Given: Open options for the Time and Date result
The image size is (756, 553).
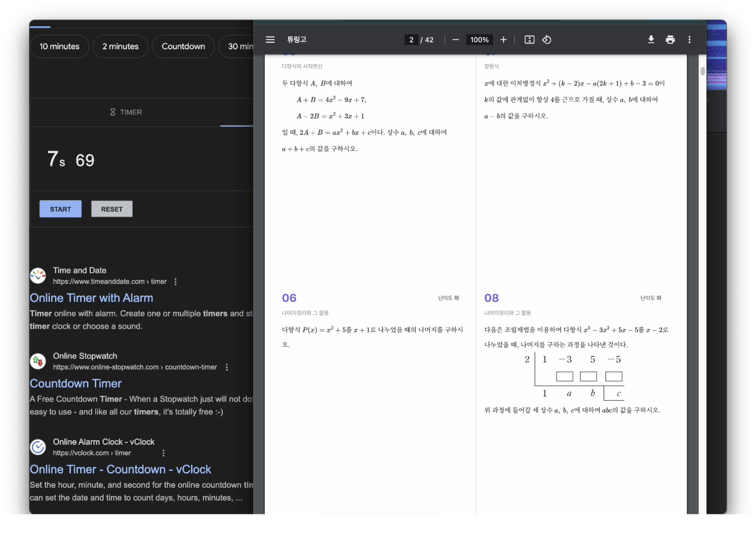Looking at the screenshot, I should 175,281.
